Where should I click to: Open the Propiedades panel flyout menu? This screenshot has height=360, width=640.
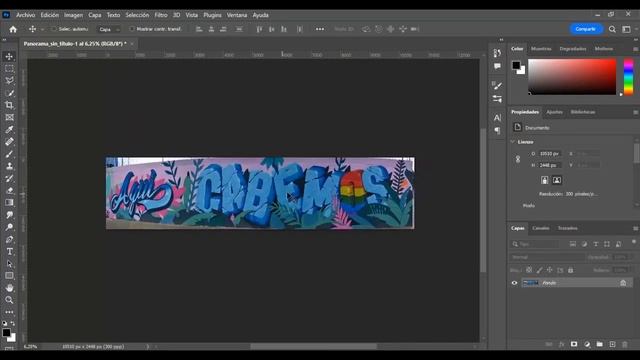pyautogui.click(x=636, y=112)
